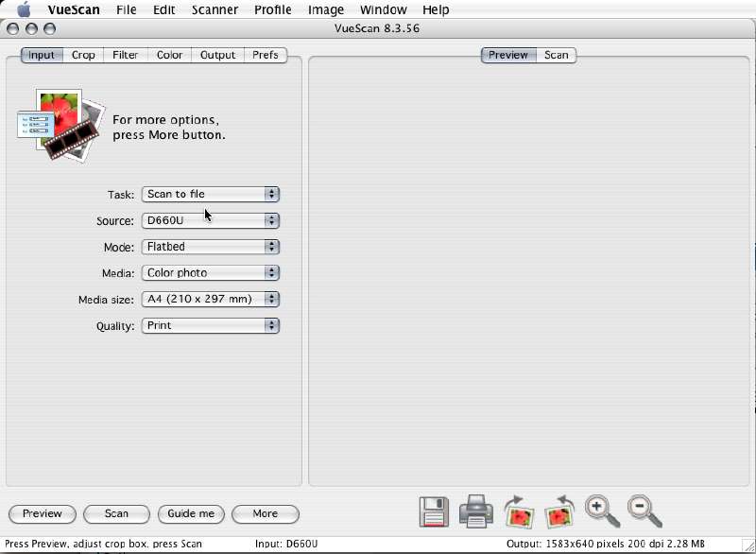This screenshot has width=756, height=554.
Task: Open the Scanner menu
Action: click(x=215, y=9)
